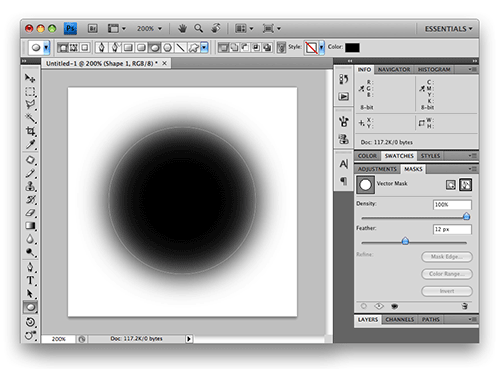Select the Rectangular Marquee tool
The width and height of the screenshot is (500, 369).
tap(30, 91)
